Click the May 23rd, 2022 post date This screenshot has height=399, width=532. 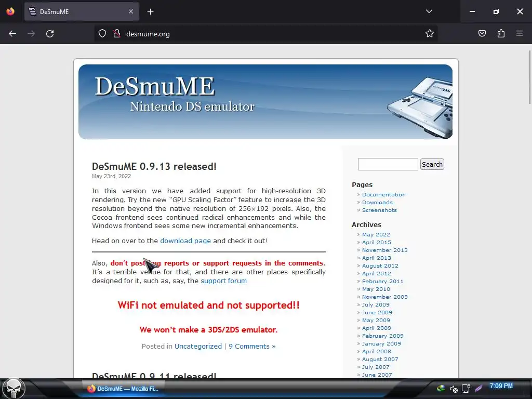tap(111, 176)
